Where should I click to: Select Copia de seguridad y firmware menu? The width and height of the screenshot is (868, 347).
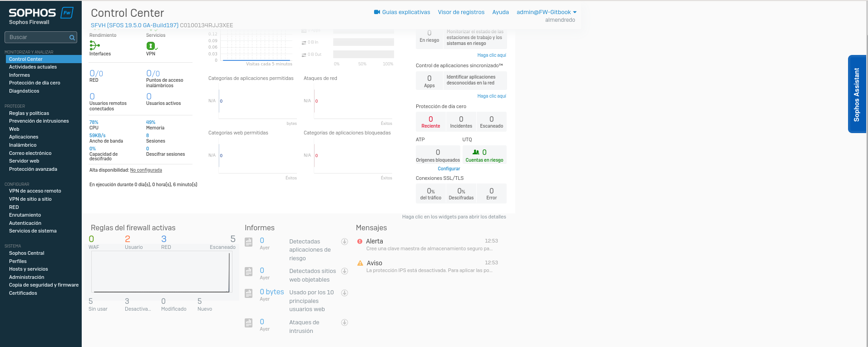44,285
